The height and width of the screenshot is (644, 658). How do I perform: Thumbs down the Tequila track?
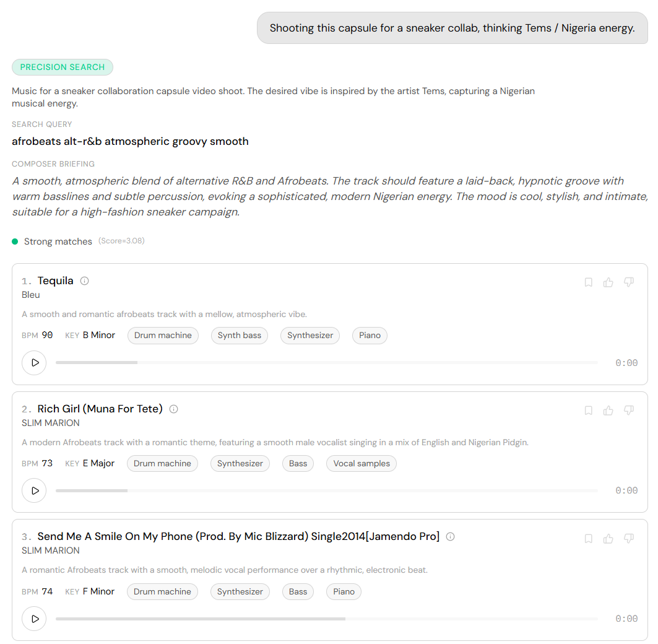(628, 282)
